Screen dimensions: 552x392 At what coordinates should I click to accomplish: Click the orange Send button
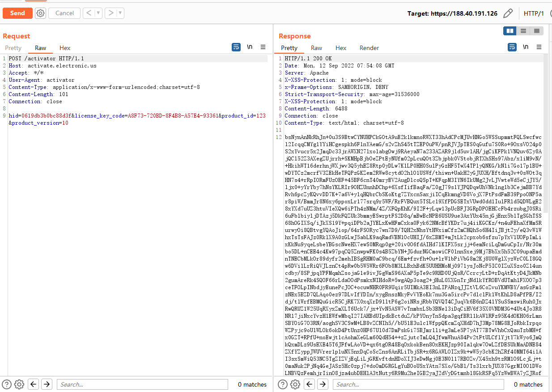(x=17, y=13)
